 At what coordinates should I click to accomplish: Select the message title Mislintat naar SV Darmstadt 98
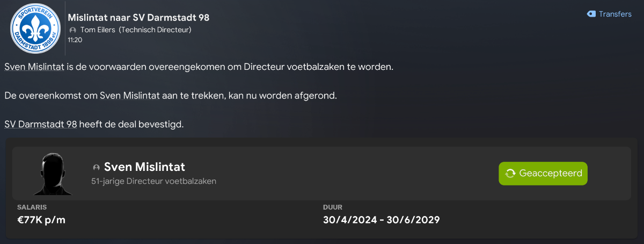coord(138,18)
